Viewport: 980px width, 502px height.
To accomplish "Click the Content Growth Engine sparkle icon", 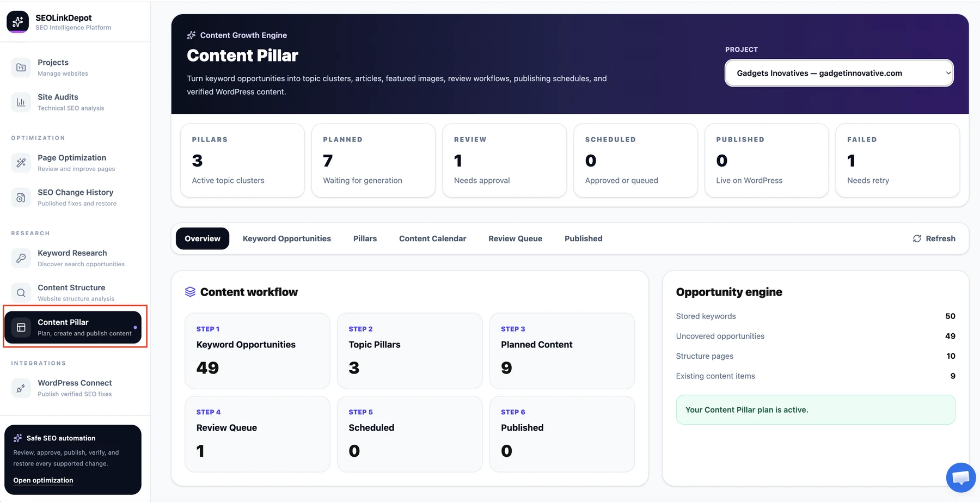I will click(191, 35).
